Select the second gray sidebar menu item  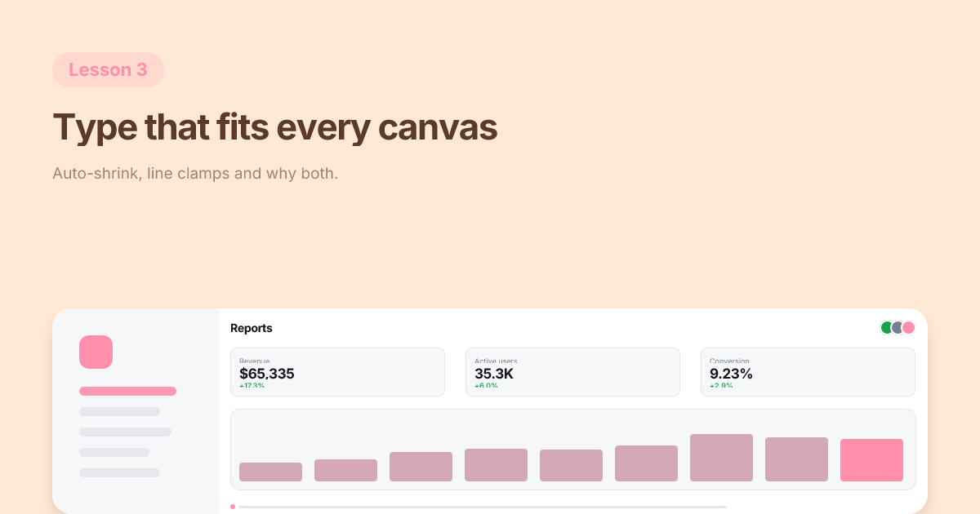tap(119, 412)
